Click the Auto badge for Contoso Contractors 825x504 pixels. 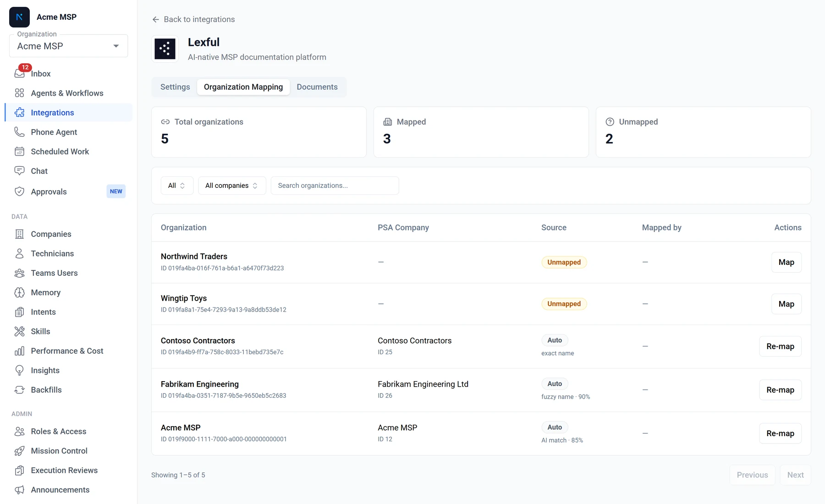coord(555,340)
